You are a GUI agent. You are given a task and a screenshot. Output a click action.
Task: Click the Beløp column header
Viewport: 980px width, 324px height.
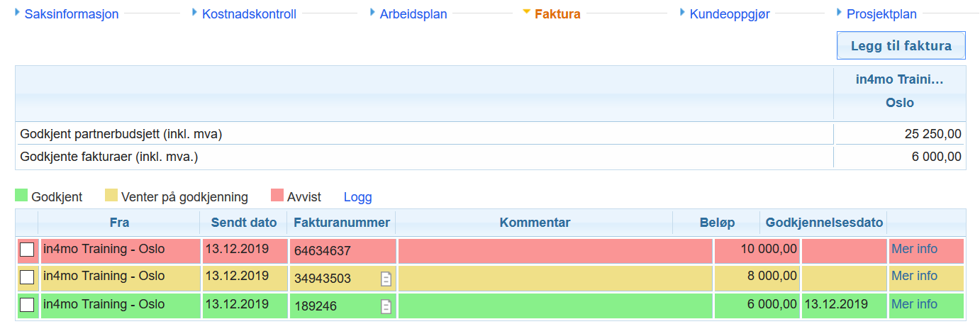[715, 223]
